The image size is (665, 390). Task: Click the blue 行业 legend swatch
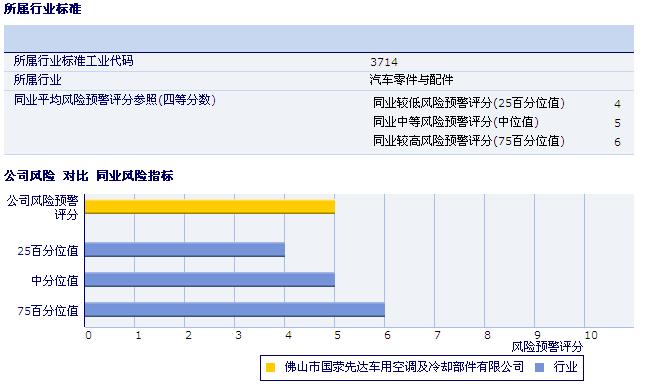coord(539,367)
